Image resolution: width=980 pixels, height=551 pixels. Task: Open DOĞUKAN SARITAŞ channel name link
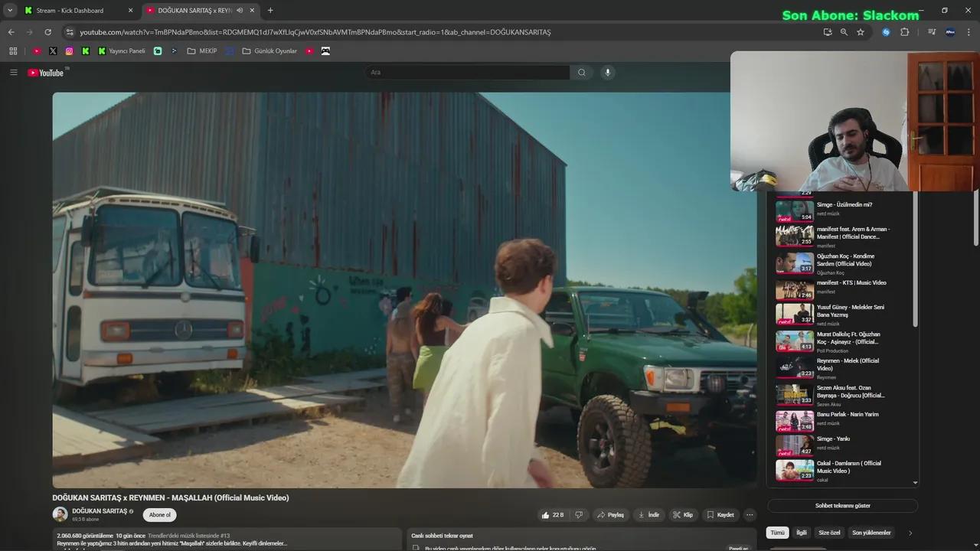100,511
